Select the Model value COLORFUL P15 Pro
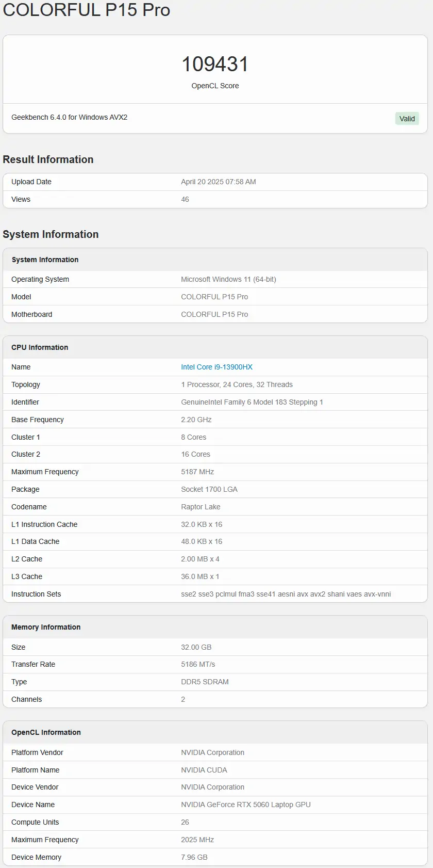The height and width of the screenshot is (868, 433). pos(214,297)
